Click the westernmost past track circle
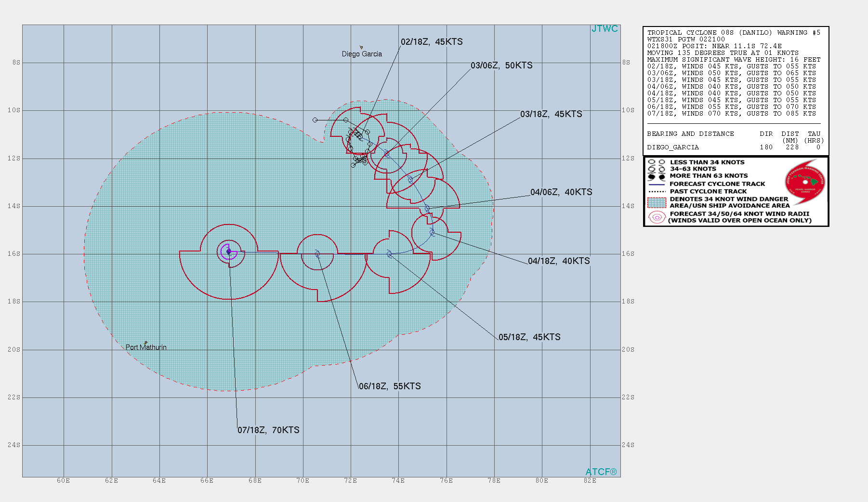This screenshot has width=868, height=502. click(315, 120)
